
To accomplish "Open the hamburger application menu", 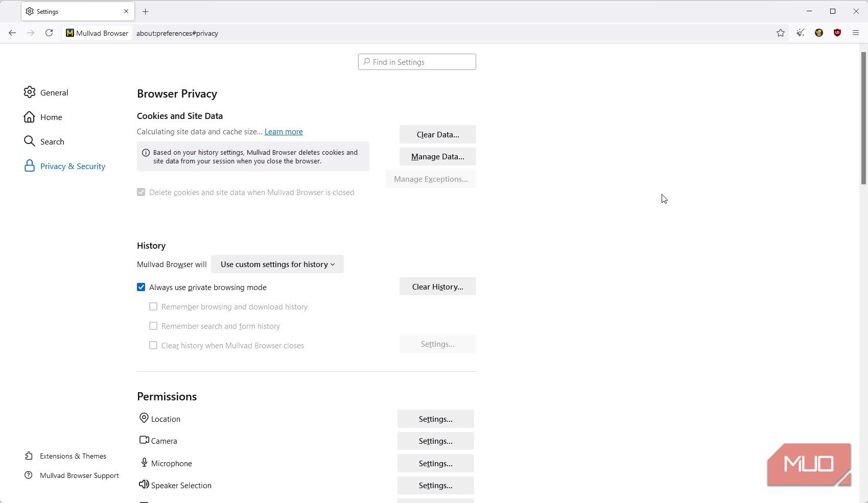I will (x=856, y=33).
